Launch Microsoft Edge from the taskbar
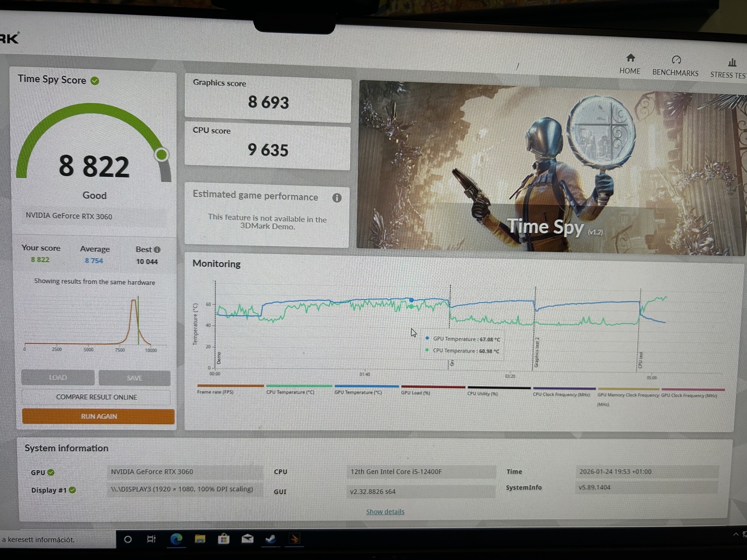 (x=176, y=539)
